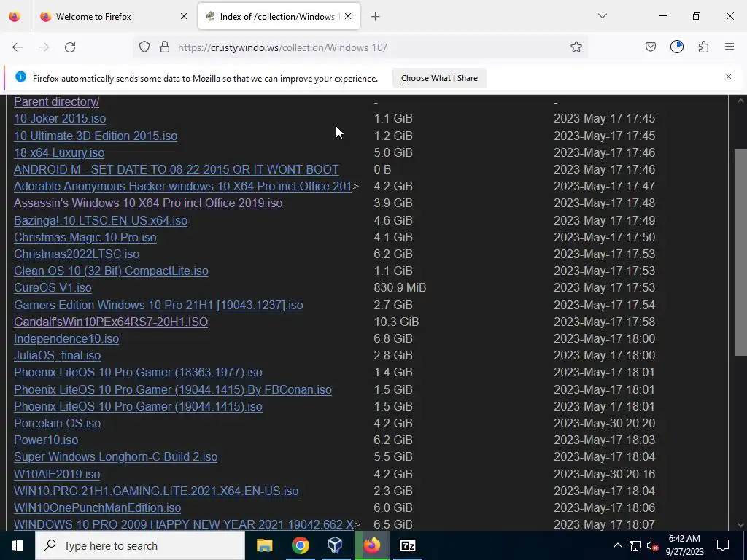747x560 pixels.
Task: Dismiss the data sharing notification bar
Action: tap(729, 77)
